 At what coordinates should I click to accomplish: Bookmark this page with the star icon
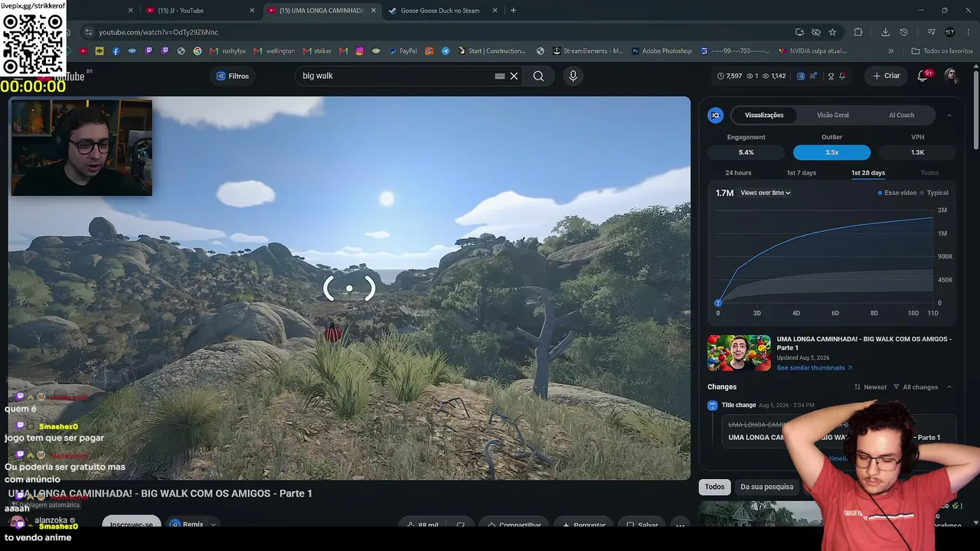pyautogui.click(x=832, y=32)
